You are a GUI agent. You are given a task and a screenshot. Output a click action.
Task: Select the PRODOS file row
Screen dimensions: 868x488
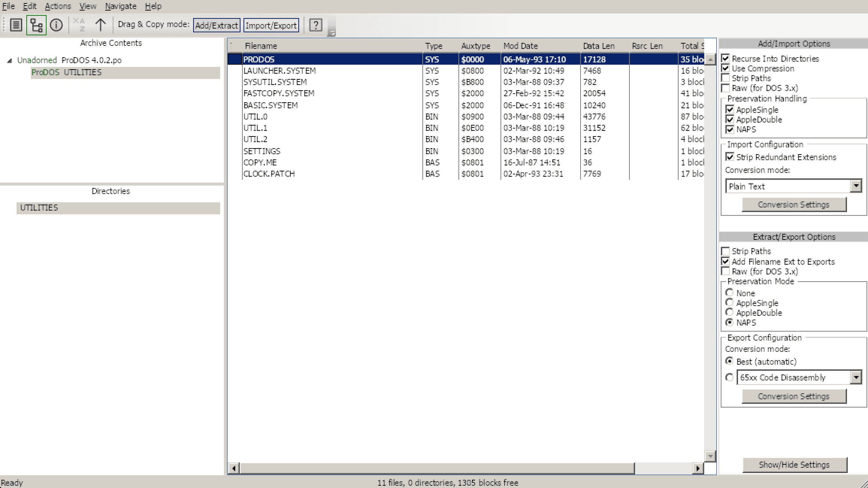point(466,59)
